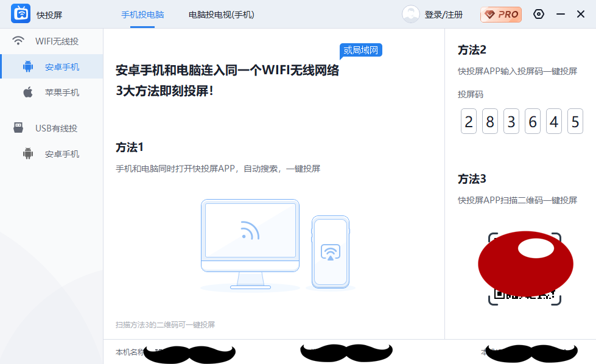Click the 或局域网 blue tag
The image size is (596, 364).
point(361,50)
